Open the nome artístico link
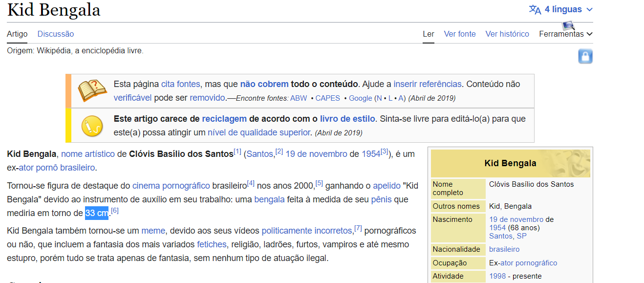Screen dimensions: 644x283 pyautogui.click(x=88, y=154)
